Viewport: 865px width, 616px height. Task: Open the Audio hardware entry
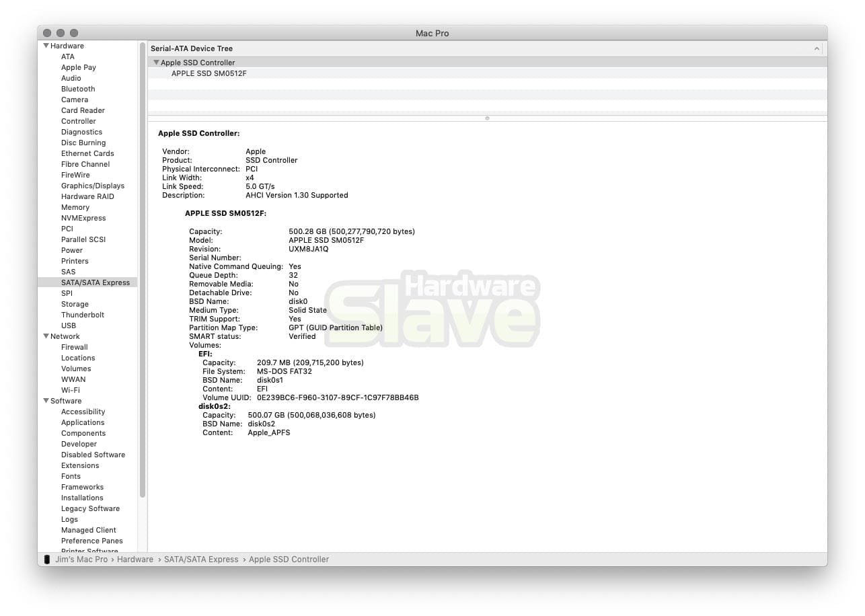pos(71,78)
